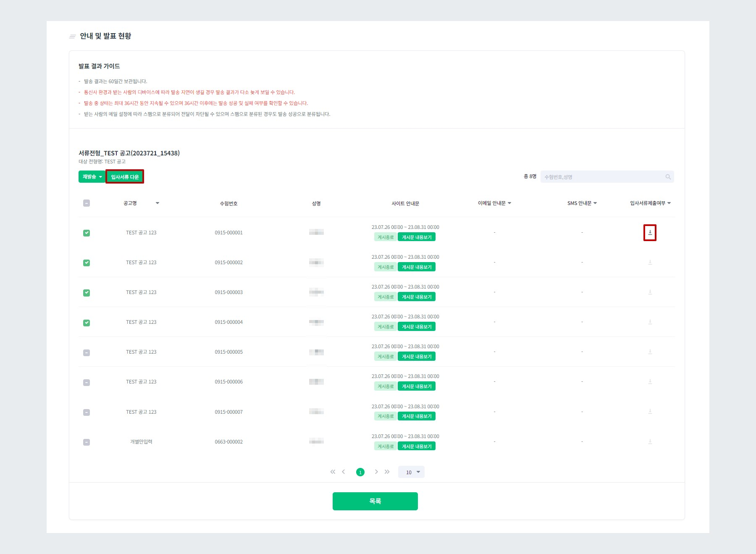
Task: Uncheck the row for 0915-000004
Action: pos(87,323)
